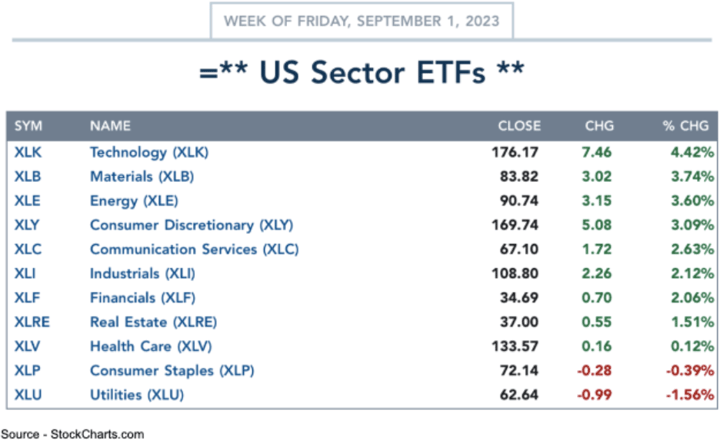
Task: Click the XLK symbol link
Action: point(26,152)
